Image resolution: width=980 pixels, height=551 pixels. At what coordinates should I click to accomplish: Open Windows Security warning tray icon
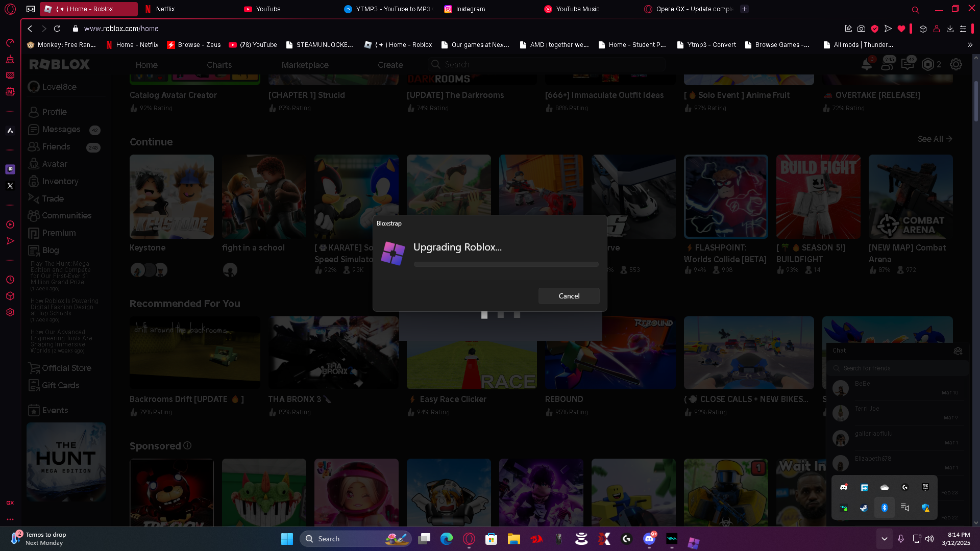(925, 508)
